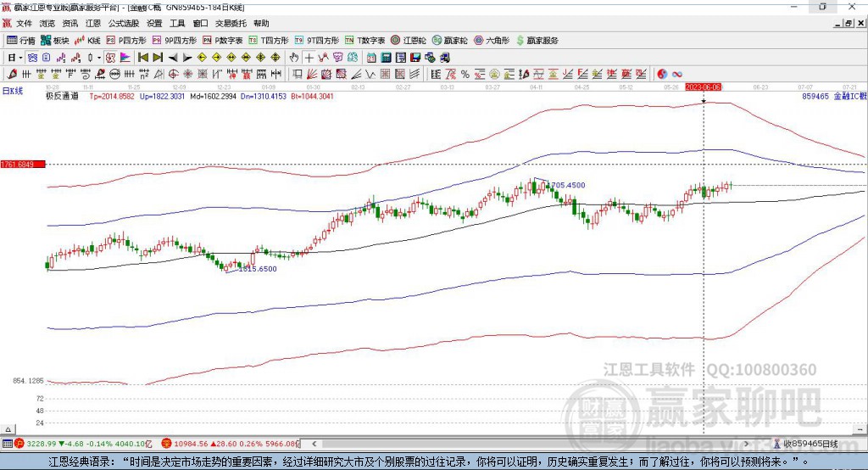Click horizontal scrollbar right arrow
The width and height of the screenshot is (868, 470).
click(x=746, y=444)
